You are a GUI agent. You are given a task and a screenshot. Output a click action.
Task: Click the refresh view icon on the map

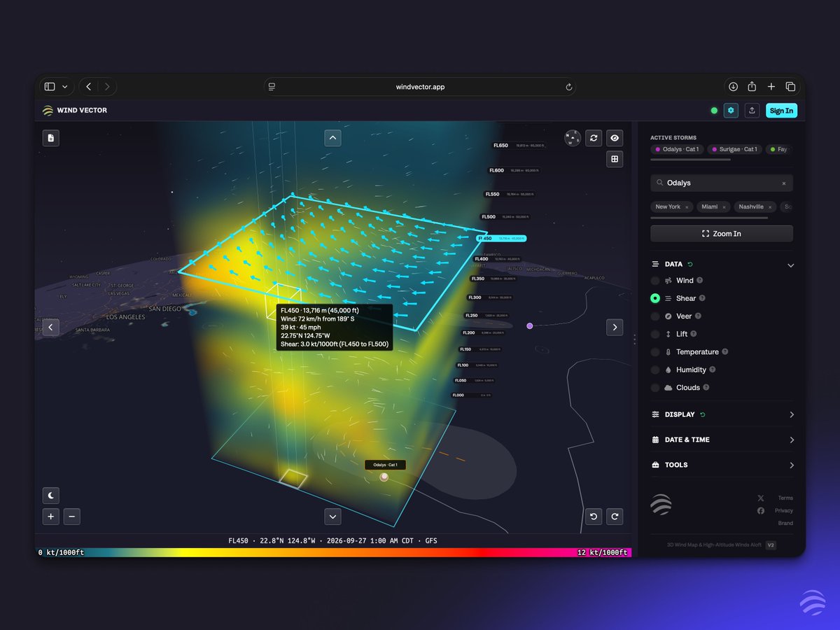pos(594,138)
